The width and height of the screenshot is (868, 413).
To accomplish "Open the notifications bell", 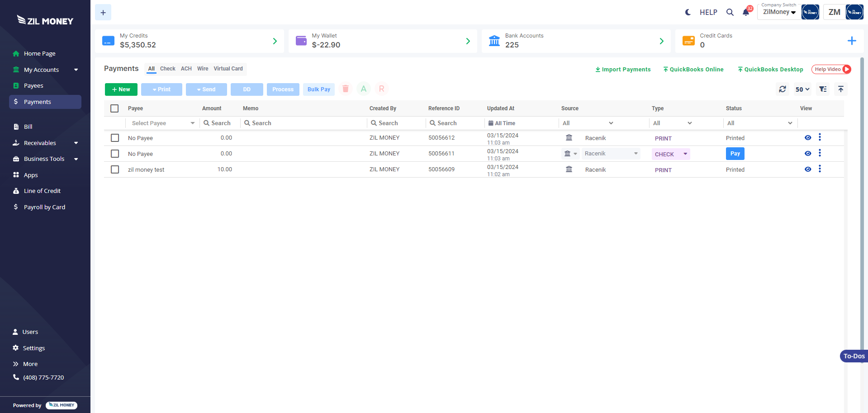I will pos(746,12).
